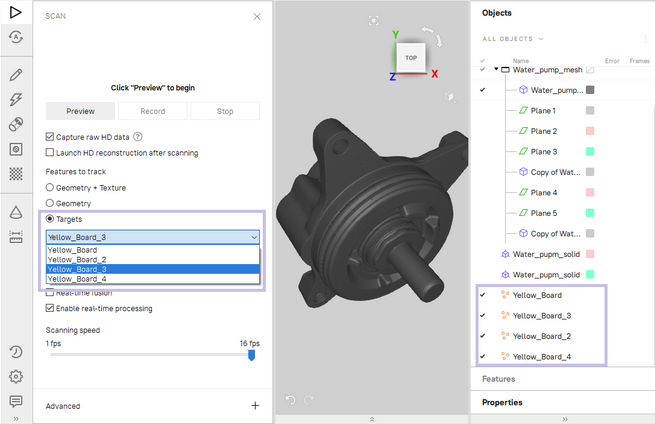This screenshot has height=424, width=655.
Task: Select Geometry + Texture radio button
Action: [50, 187]
